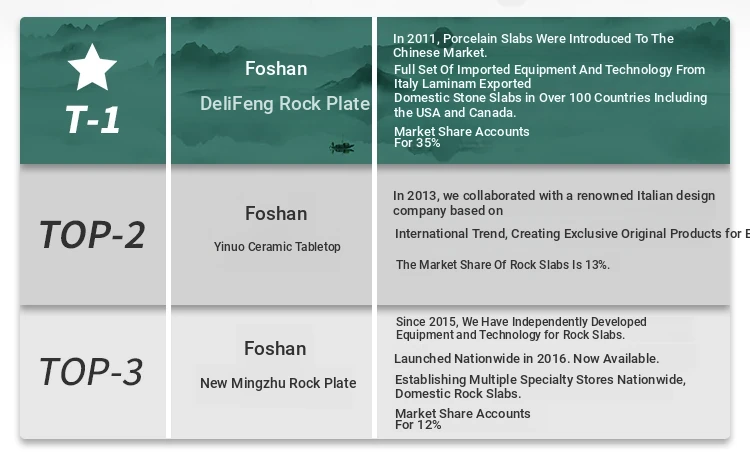Click Foshan above DeliFeng Rock Plate

click(x=276, y=68)
